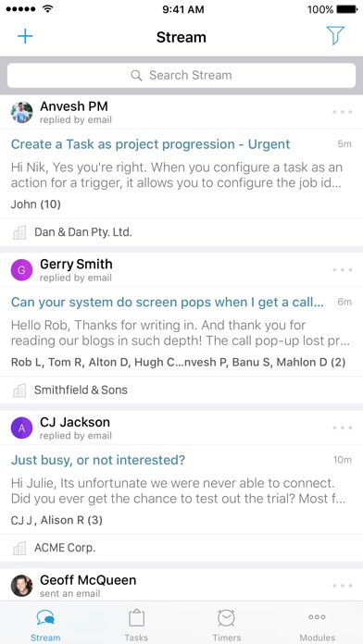Click building icon beside Dan & Dan Pty. Ltd.
This screenshot has height=644, width=363.
click(x=19, y=232)
